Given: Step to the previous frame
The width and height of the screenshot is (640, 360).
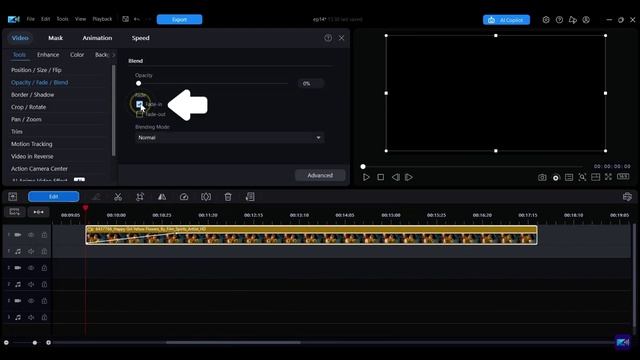Looking at the screenshot, I should (396, 177).
